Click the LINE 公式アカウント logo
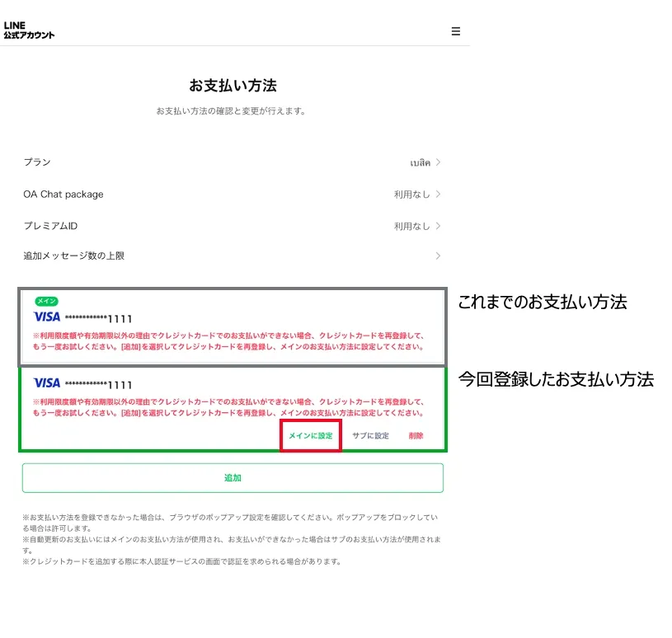The width and height of the screenshot is (672, 638). coord(29,30)
